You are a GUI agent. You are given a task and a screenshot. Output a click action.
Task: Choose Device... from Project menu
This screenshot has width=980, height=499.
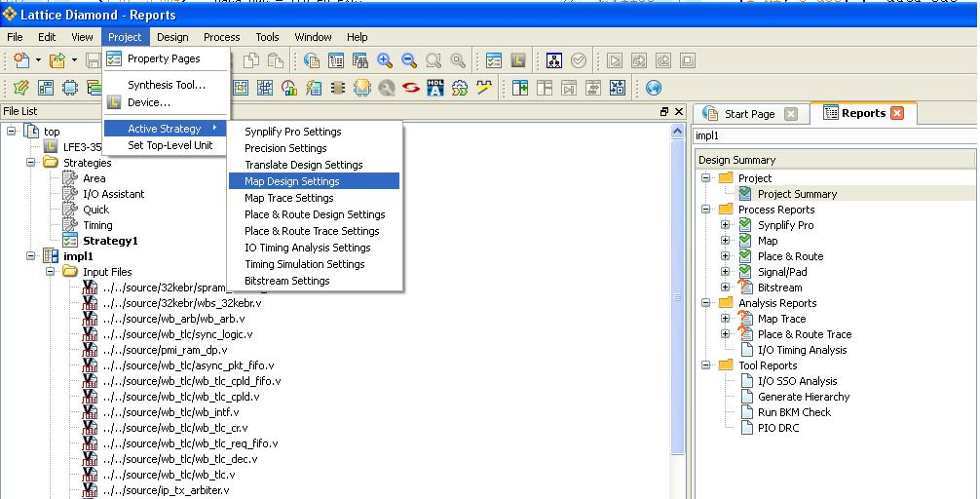[167, 102]
